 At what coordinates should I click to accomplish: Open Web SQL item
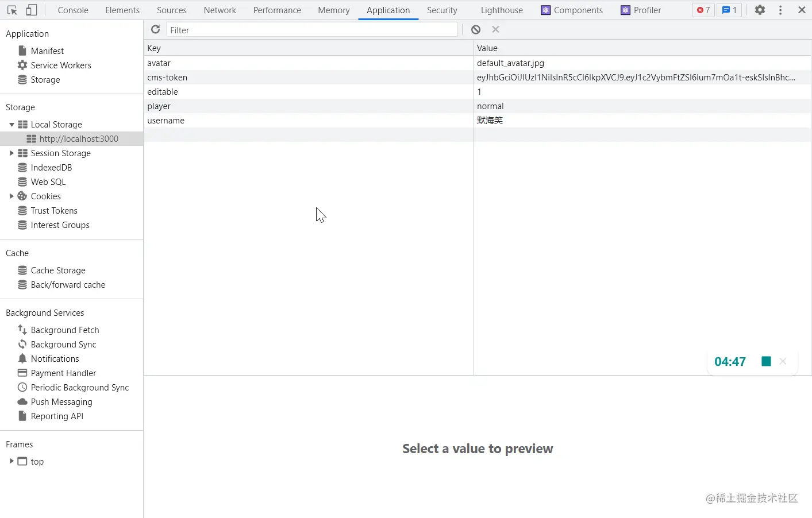click(48, 181)
